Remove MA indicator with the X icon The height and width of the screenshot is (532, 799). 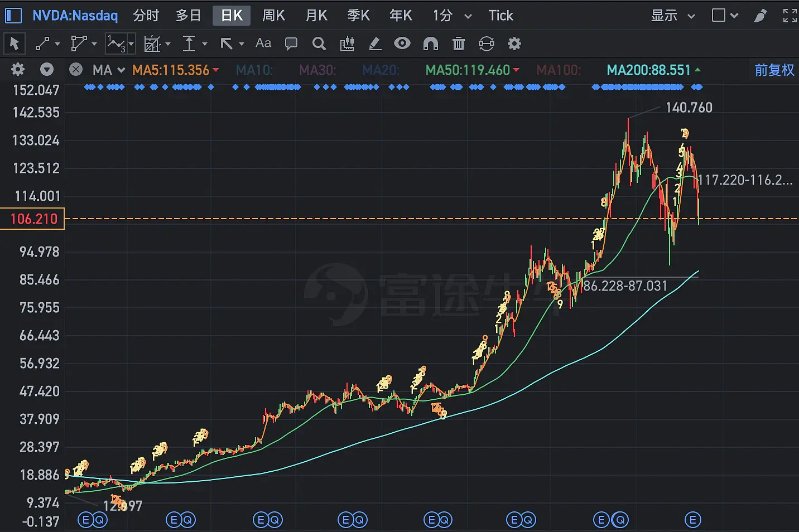click(x=76, y=70)
